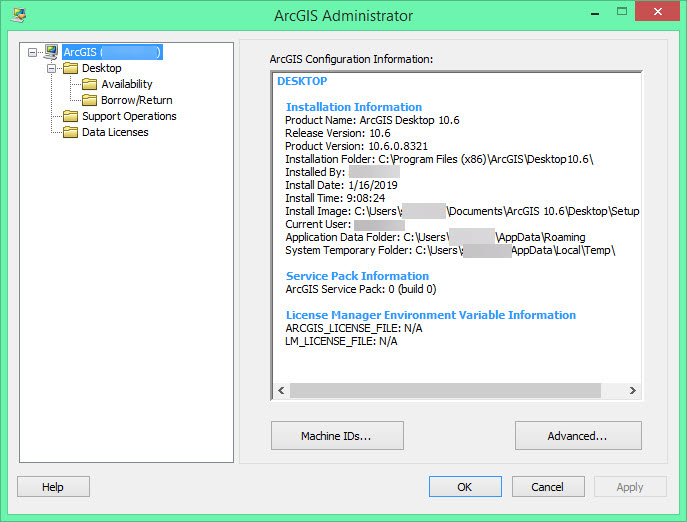
Task: Click the 'LM_LICENSE_FILE: N/A' line
Action: click(341, 341)
